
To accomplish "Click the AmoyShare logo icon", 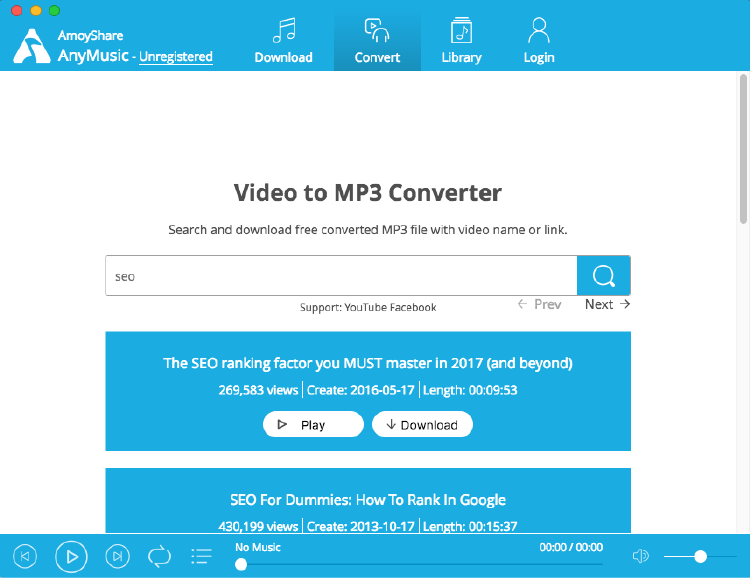I will (x=32, y=46).
